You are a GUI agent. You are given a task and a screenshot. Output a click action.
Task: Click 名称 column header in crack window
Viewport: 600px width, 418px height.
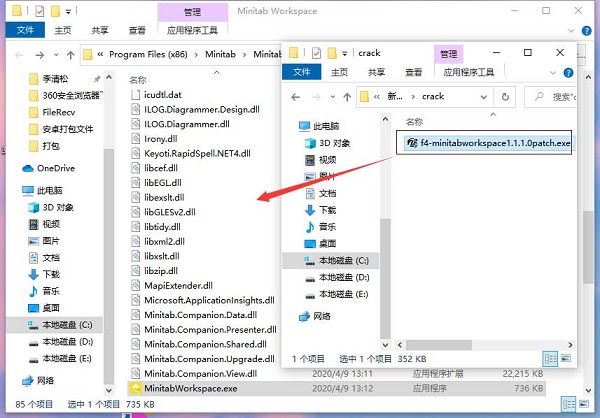coord(414,122)
